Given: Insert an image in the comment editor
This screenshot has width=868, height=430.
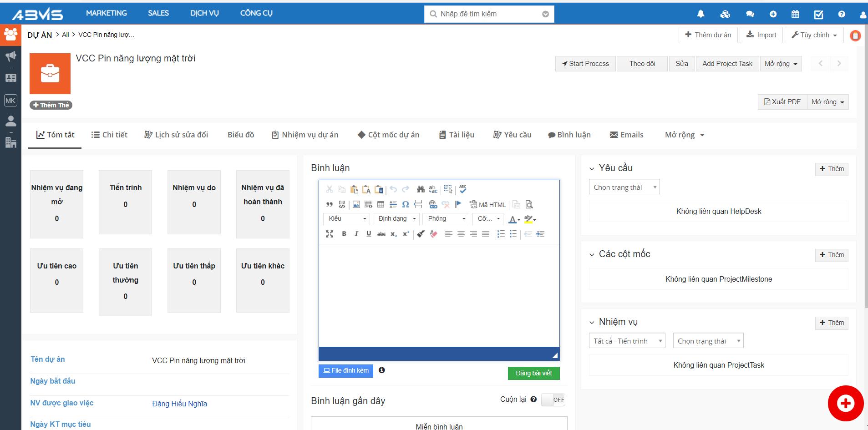Looking at the screenshot, I should pyautogui.click(x=356, y=204).
